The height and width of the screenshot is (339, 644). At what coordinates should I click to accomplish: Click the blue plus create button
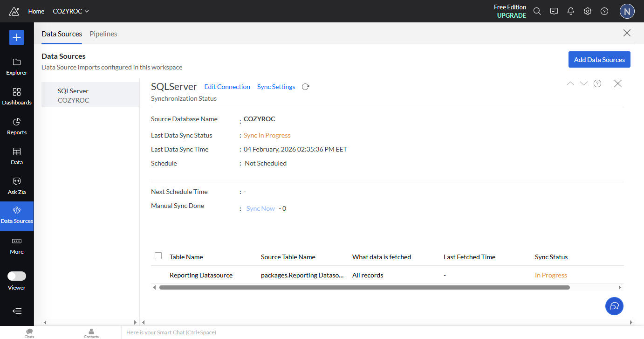pyautogui.click(x=16, y=37)
